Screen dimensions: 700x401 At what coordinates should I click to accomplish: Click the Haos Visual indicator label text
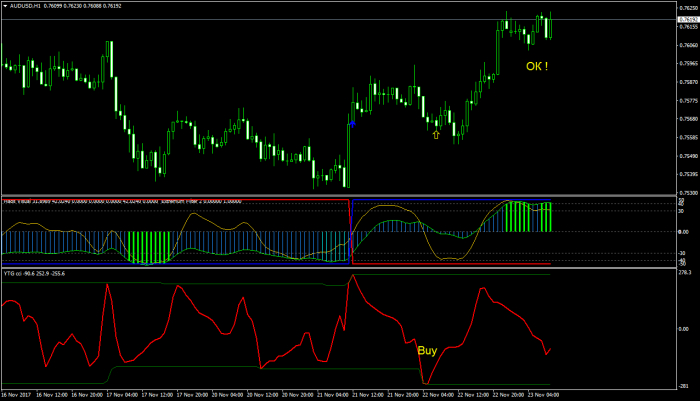pyautogui.click(x=122, y=201)
